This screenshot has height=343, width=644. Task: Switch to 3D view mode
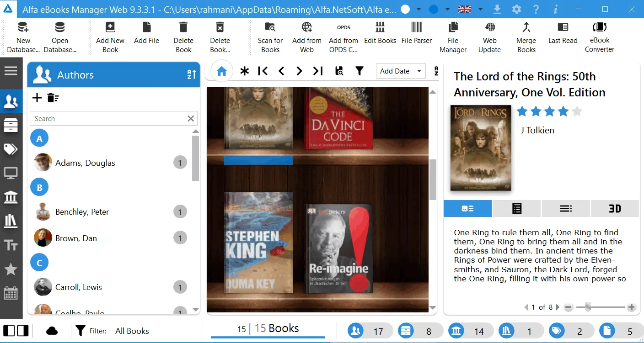point(615,209)
